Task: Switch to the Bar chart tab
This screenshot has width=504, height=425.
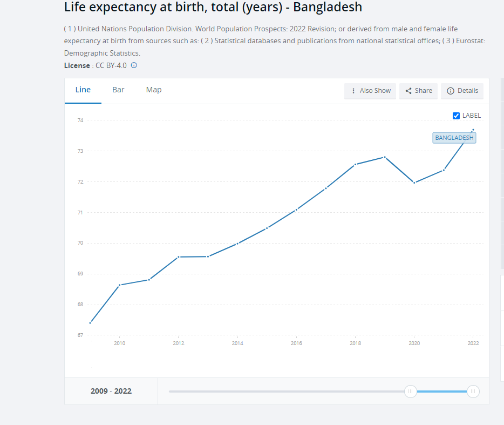Action: (118, 90)
